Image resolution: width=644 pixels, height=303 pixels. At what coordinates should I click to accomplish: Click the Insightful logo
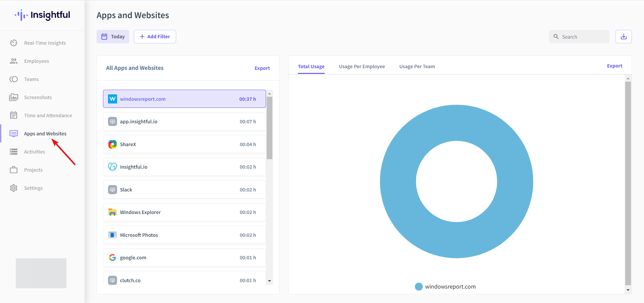(42, 15)
